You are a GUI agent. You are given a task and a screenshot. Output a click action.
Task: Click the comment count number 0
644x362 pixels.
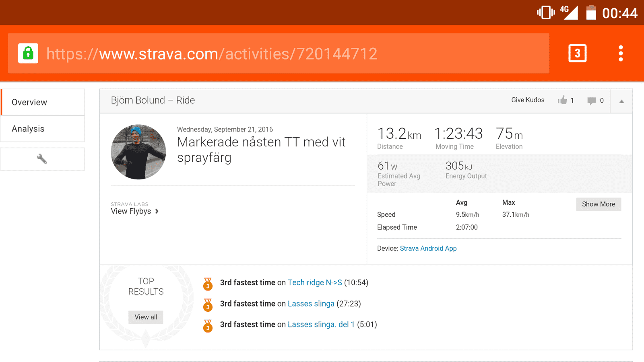pyautogui.click(x=602, y=101)
